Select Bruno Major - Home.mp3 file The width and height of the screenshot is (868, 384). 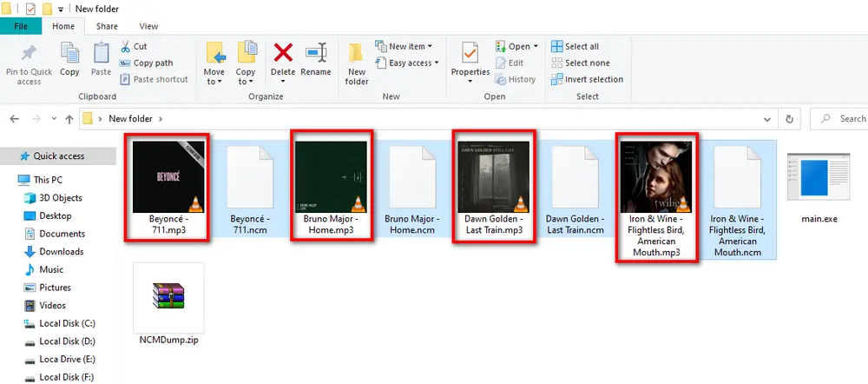[331, 189]
